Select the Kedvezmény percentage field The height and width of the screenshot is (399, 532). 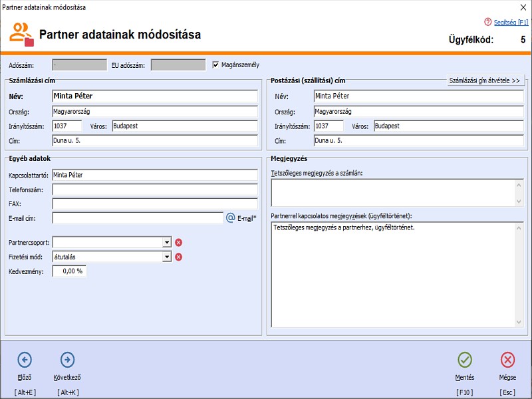(x=69, y=271)
